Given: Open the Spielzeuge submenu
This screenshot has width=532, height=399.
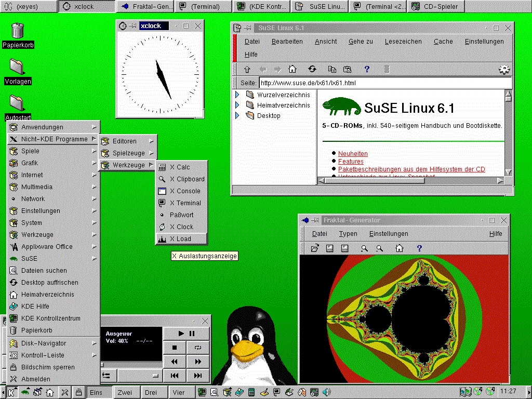Looking at the screenshot, I should pos(128,153).
